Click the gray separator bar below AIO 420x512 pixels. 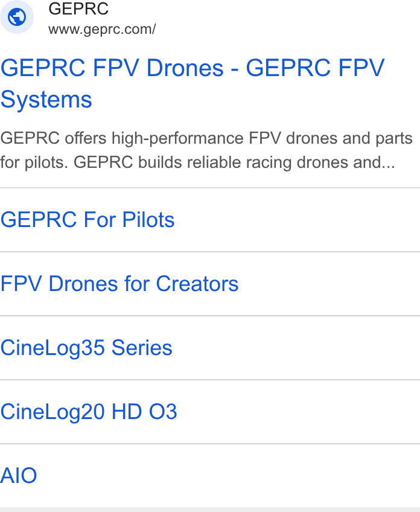click(x=210, y=510)
